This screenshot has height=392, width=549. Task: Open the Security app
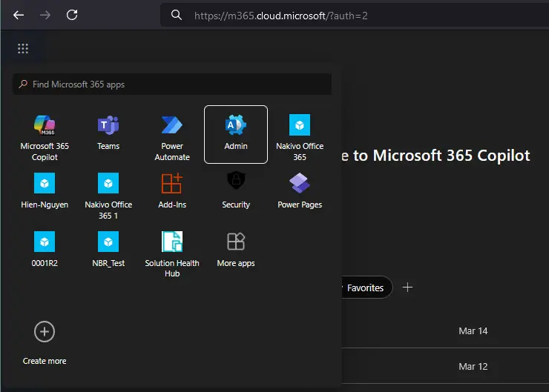(x=236, y=190)
